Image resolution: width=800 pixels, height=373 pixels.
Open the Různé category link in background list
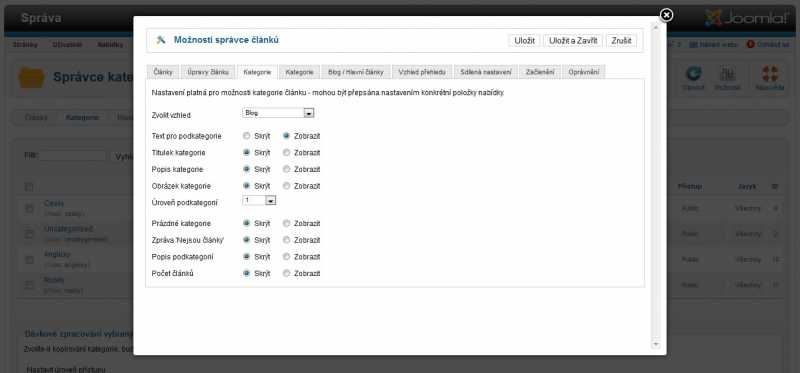54,280
